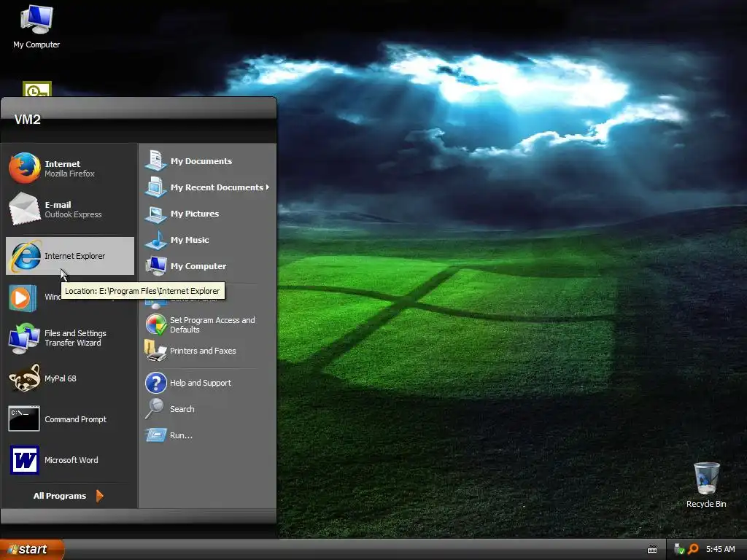Open Files and Settings Transfer Wizard icon
The image size is (747, 560).
[24, 338]
